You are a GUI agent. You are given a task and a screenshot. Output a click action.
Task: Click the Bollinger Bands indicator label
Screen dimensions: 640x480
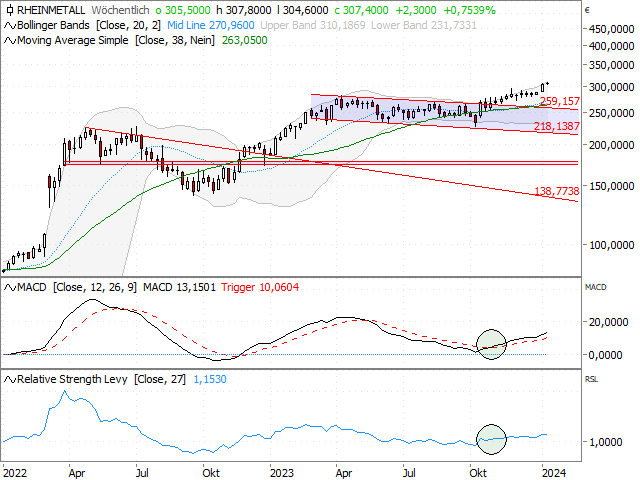tap(53, 25)
